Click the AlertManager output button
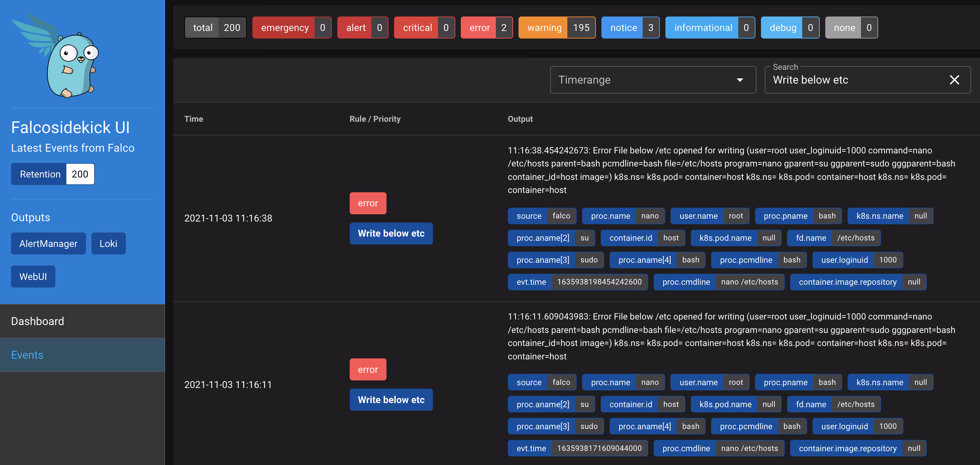Image resolution: width=980 pixels, height=465 pixels. 48,244
